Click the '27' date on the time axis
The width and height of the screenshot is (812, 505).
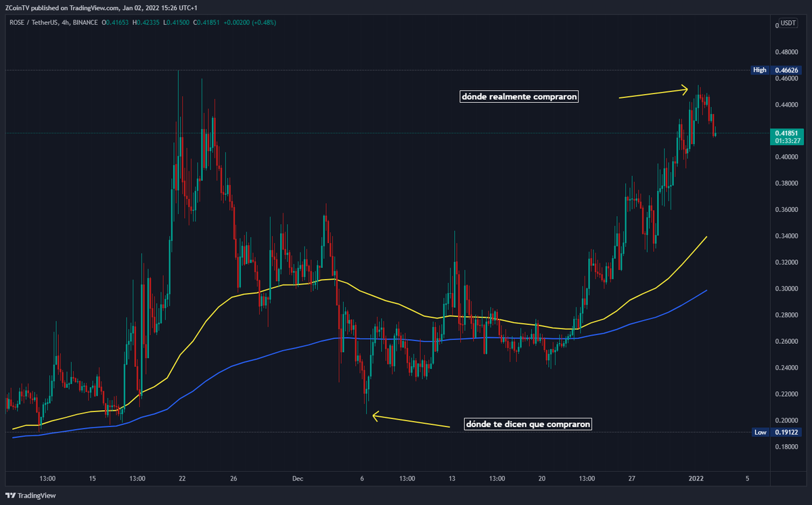[631, 479]
